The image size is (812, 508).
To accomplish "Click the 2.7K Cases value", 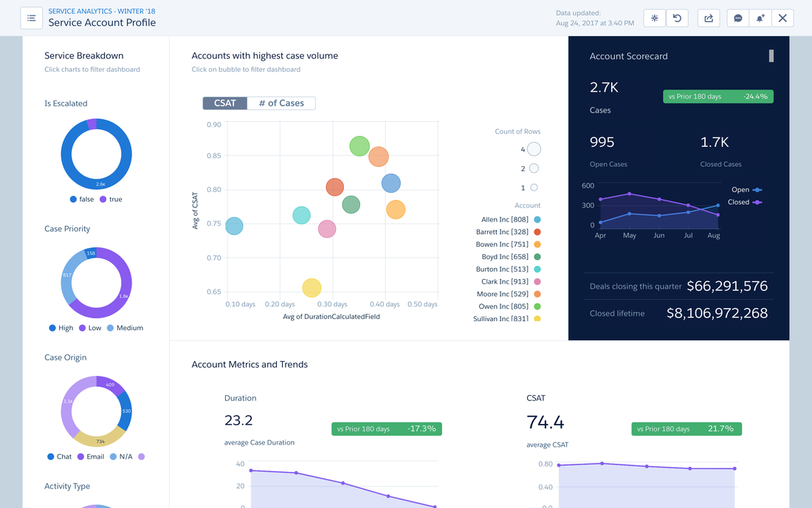I will (x=604, y=87).
